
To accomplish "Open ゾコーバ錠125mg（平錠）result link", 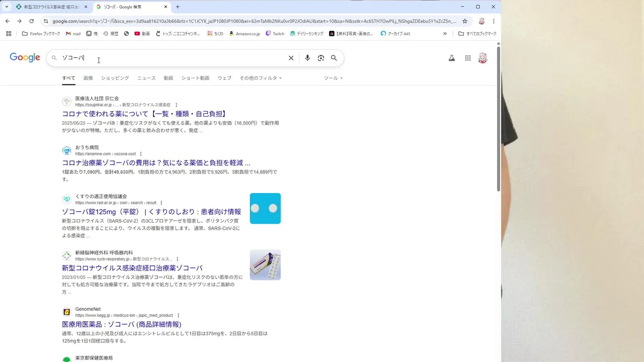I will point(151,212).
